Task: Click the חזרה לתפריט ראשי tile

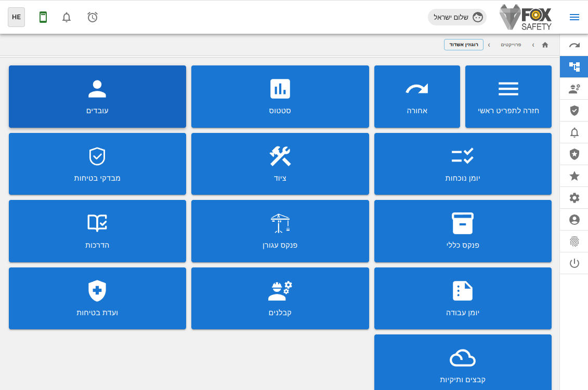Action: [508, 97]
